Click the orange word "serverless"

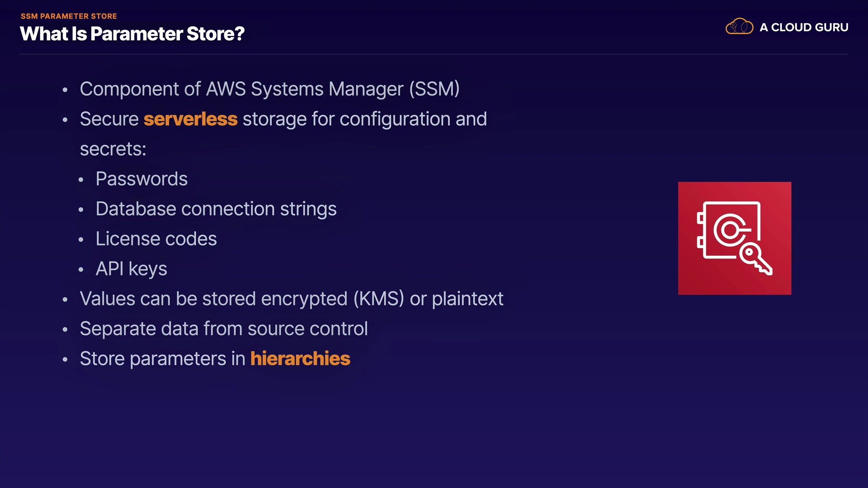pyautogui.click(x=190, y=119)
